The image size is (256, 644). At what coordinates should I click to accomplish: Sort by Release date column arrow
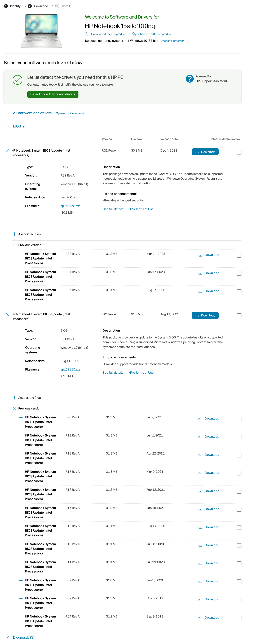tap(180, 139)
